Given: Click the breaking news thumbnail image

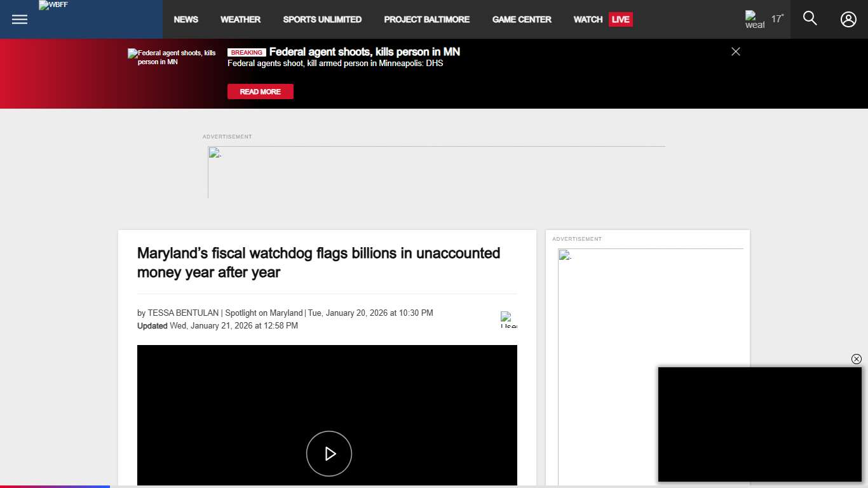Looking at the screenshot, I should 170,57.
